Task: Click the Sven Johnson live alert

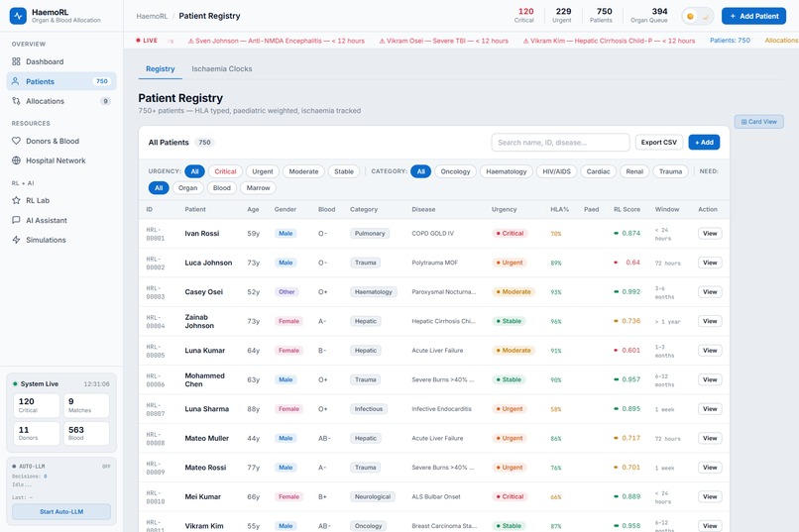Action: [277, 41]
